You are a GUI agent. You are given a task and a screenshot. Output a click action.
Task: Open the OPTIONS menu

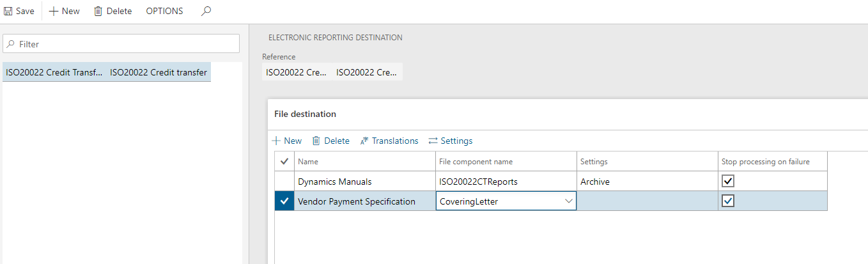(164, 12)
